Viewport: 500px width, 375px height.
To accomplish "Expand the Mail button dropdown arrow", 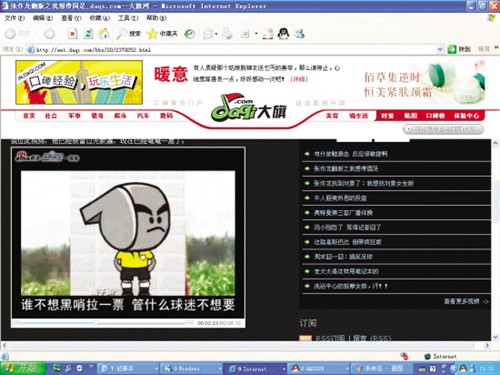I will pos(216,34).
